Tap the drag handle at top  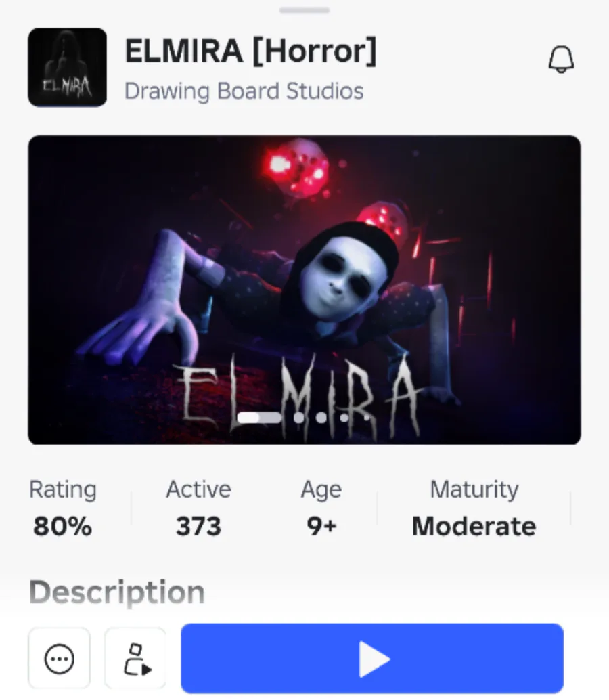[304, 10]
